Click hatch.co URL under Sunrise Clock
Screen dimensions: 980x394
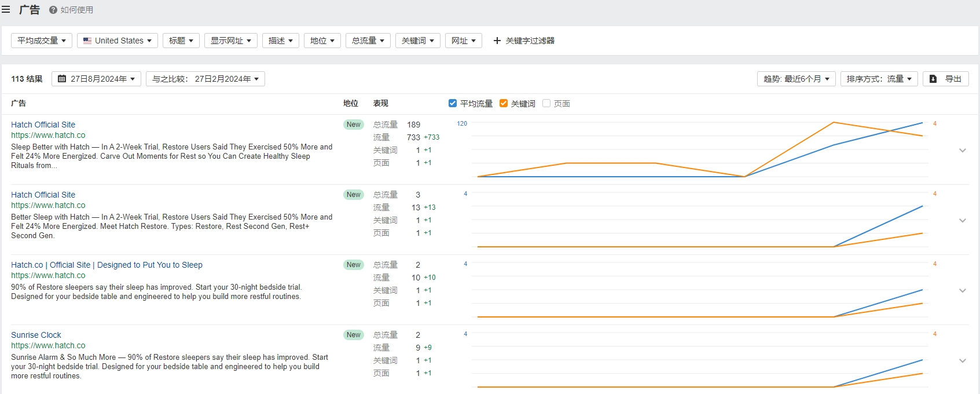click(48, 345)
